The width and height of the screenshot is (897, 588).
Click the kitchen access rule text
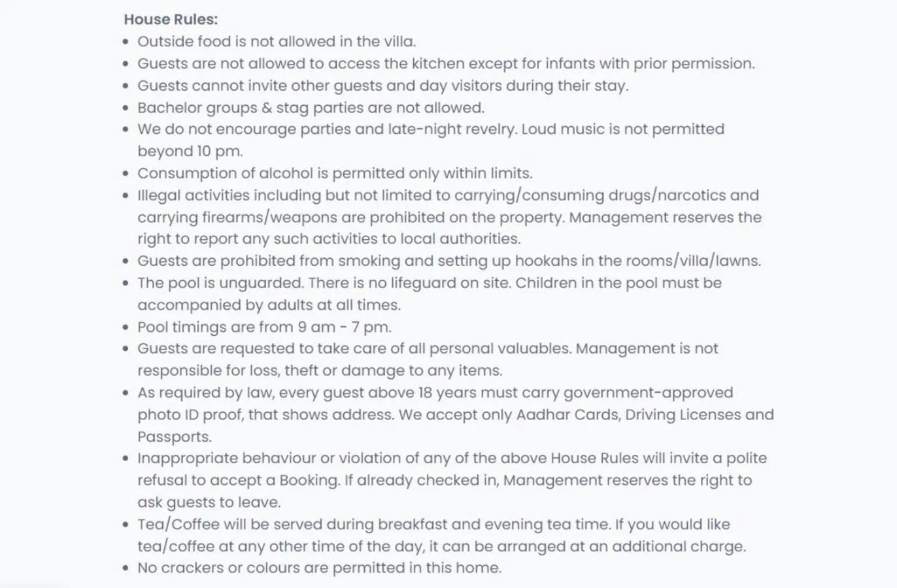[445, 64]
